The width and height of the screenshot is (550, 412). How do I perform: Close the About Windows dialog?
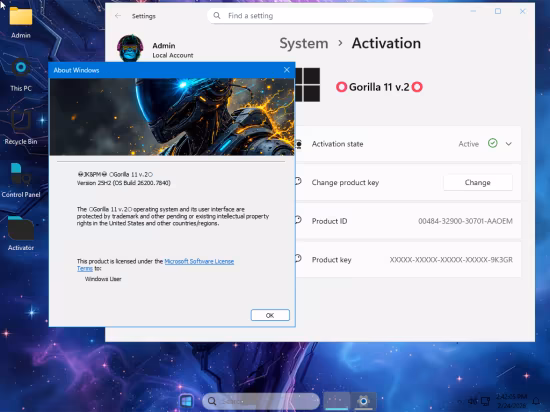[x=287, y=70]
